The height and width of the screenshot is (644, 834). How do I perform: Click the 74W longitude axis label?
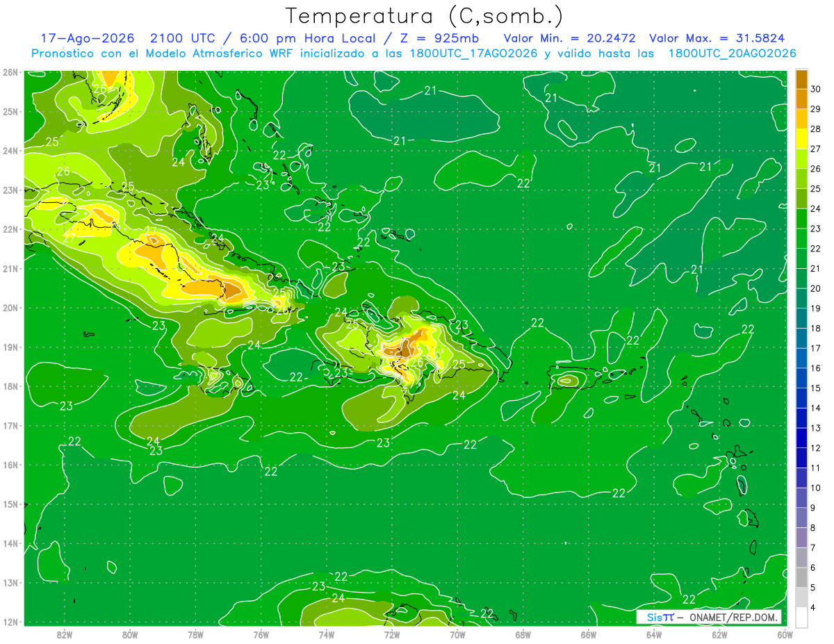pos(326,634)
